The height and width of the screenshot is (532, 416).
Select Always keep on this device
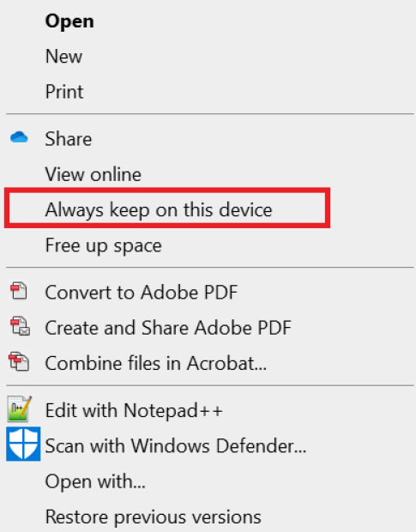coord(159,210)
